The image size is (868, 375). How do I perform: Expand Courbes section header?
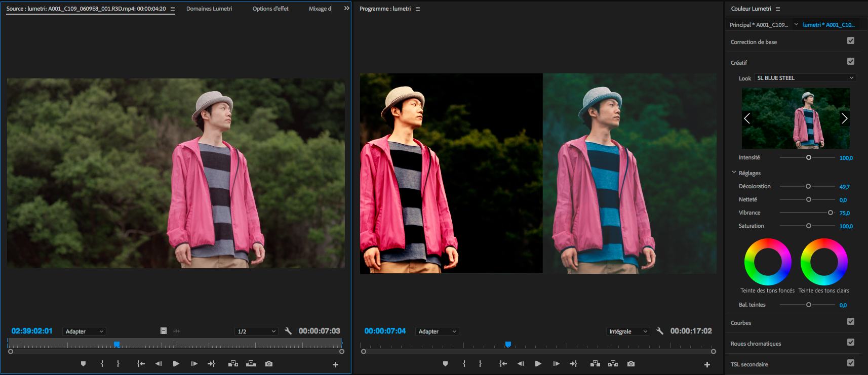741,323
